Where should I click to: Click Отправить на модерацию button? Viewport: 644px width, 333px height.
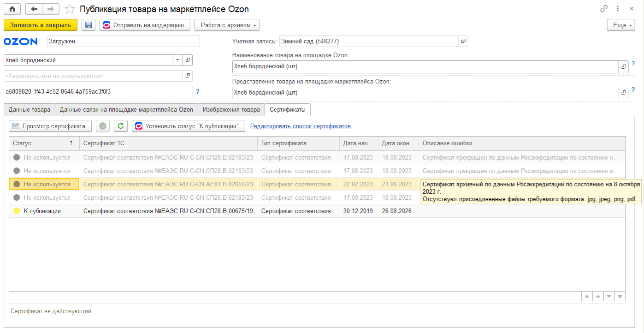coord(145,25)
